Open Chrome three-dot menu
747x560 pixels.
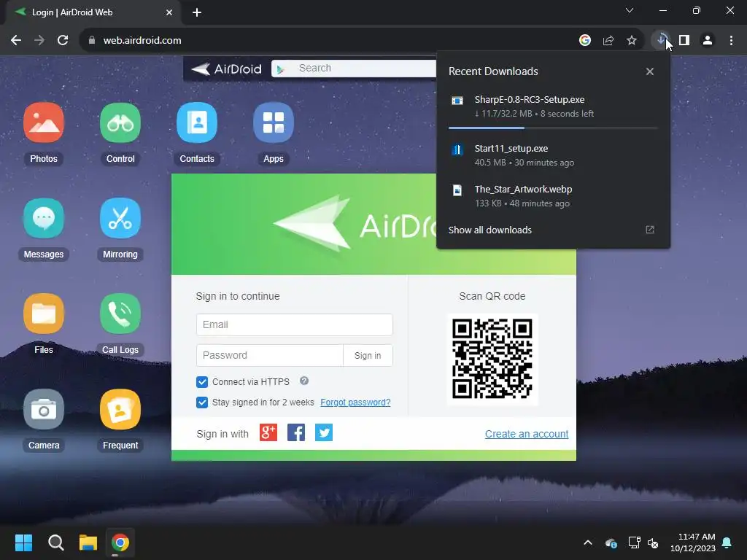click(731, 41)
